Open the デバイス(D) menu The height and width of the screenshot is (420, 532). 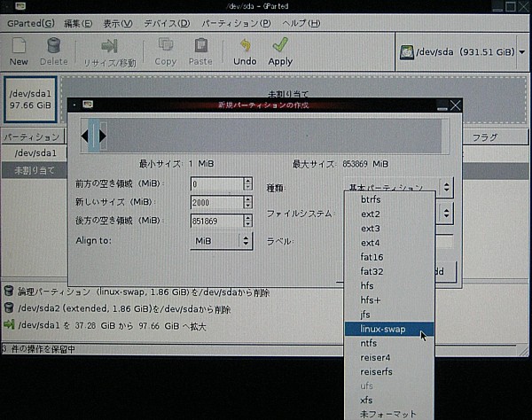click(x=167, y=23)
